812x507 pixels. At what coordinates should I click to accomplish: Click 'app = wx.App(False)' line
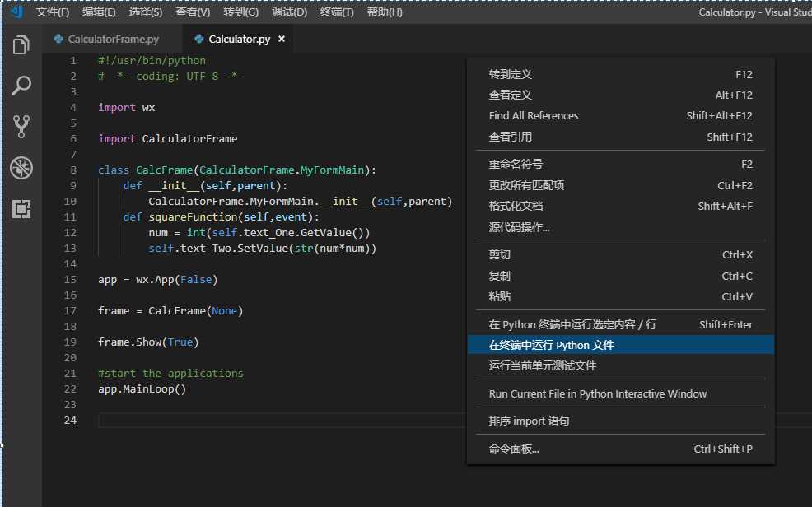158,279
